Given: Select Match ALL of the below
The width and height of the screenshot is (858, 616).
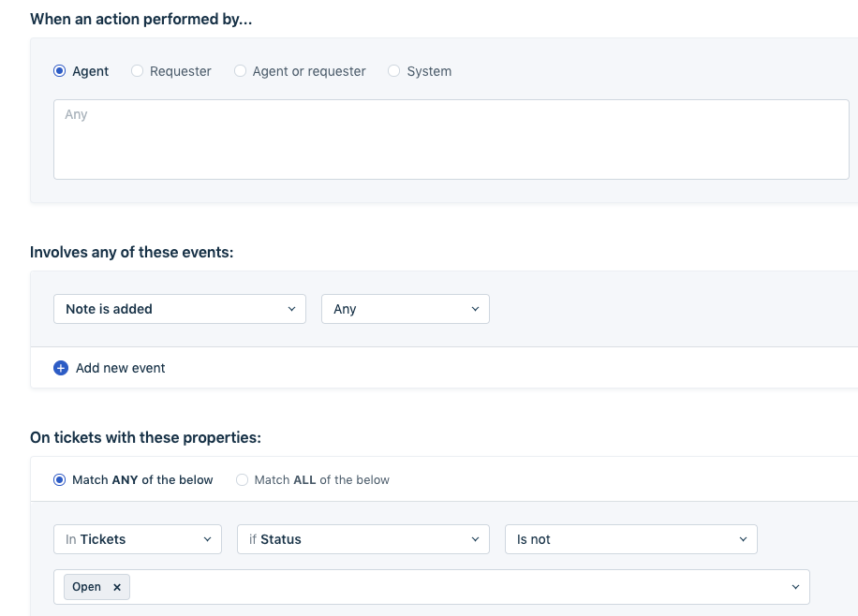Looking at the screenshot, I should [x=243, y=480].
